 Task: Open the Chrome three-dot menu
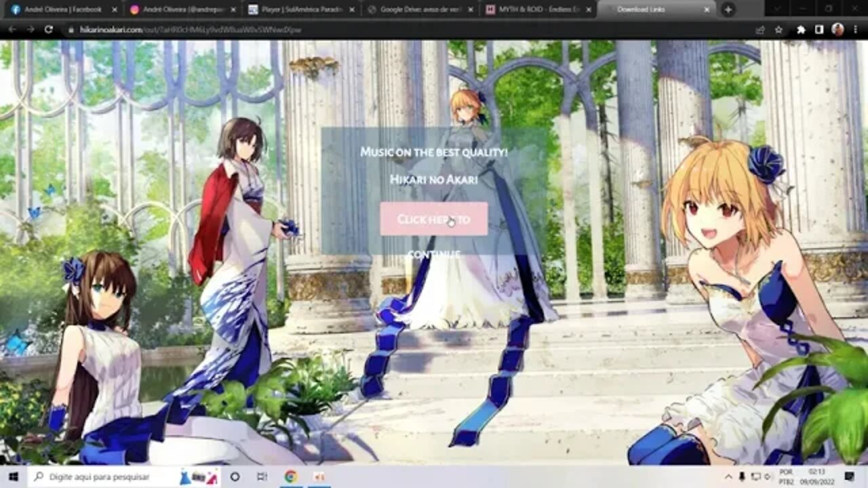pos(856,30)
